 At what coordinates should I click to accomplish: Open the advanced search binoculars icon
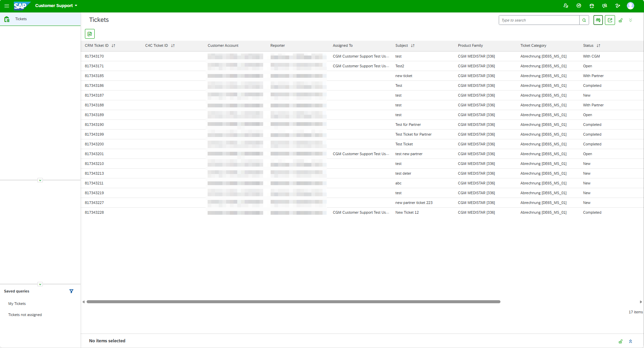[598, 20]
